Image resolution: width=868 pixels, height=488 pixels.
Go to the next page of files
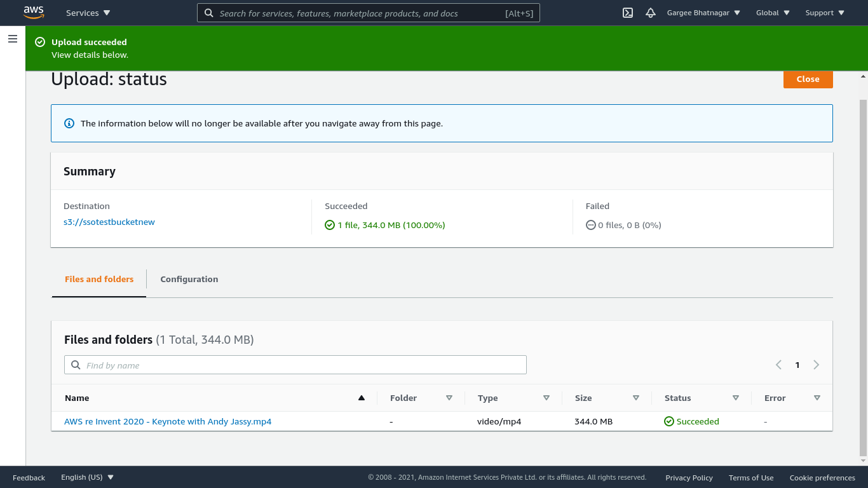point(817,365)
